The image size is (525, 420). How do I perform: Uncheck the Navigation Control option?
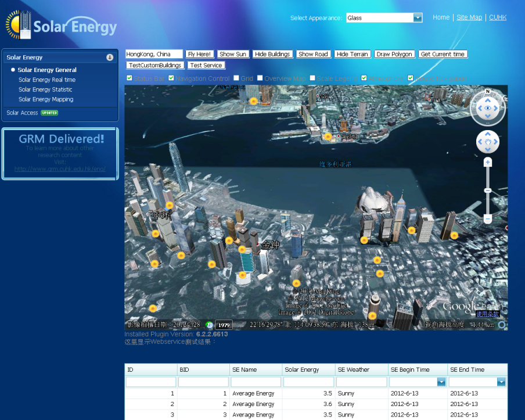click(171, 78)
